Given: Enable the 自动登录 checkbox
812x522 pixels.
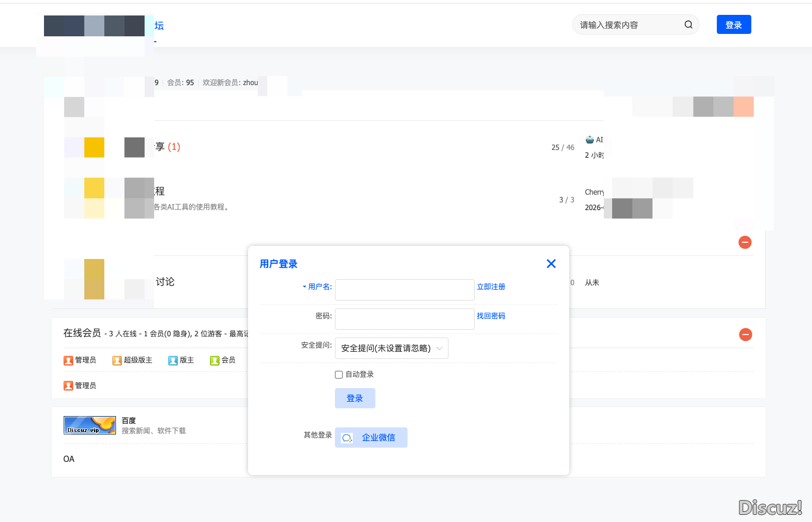Looking at the screenshot, I should tap(338, 374).
